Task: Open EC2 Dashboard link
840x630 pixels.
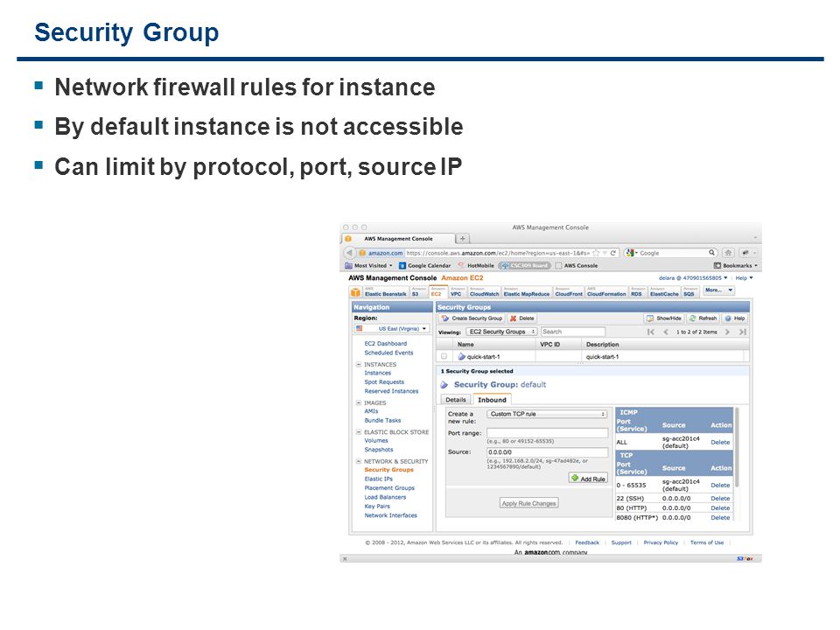Action: [386, 343]
